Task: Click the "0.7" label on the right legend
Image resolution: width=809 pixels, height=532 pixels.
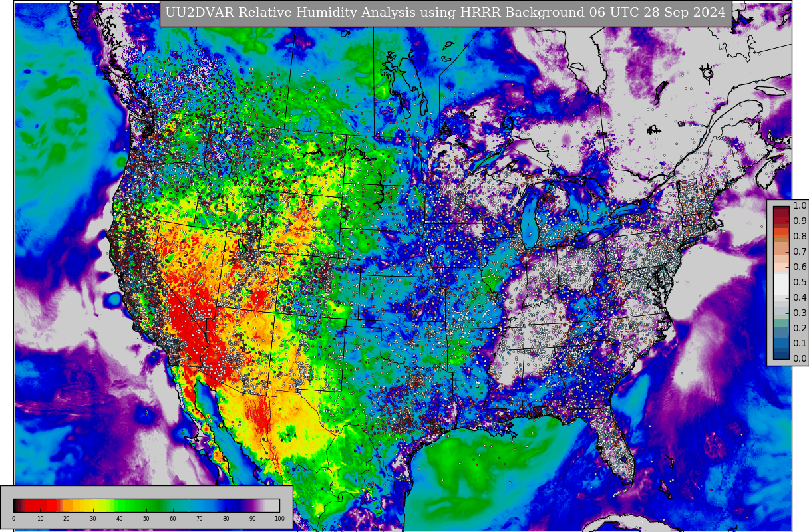Action: click(800, 251)
